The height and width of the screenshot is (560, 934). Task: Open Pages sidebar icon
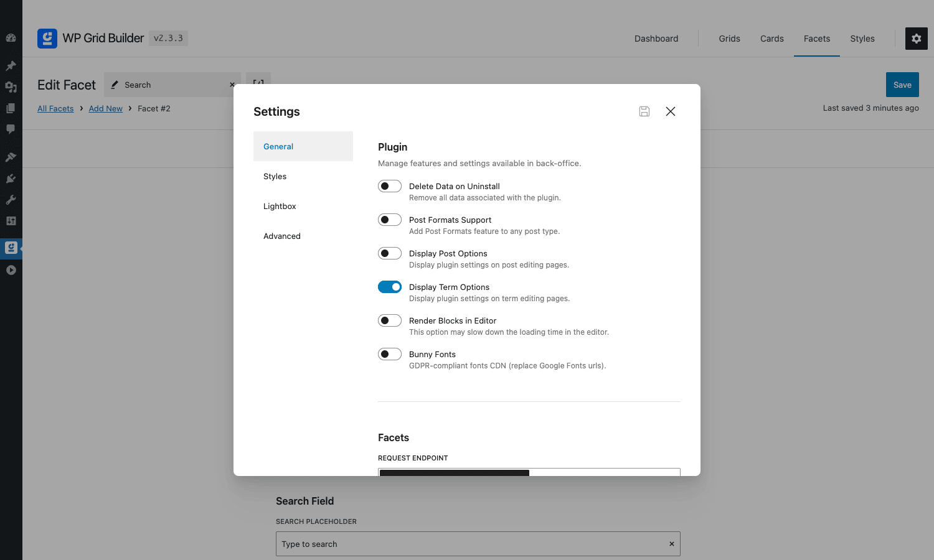(x=11, y=108)
